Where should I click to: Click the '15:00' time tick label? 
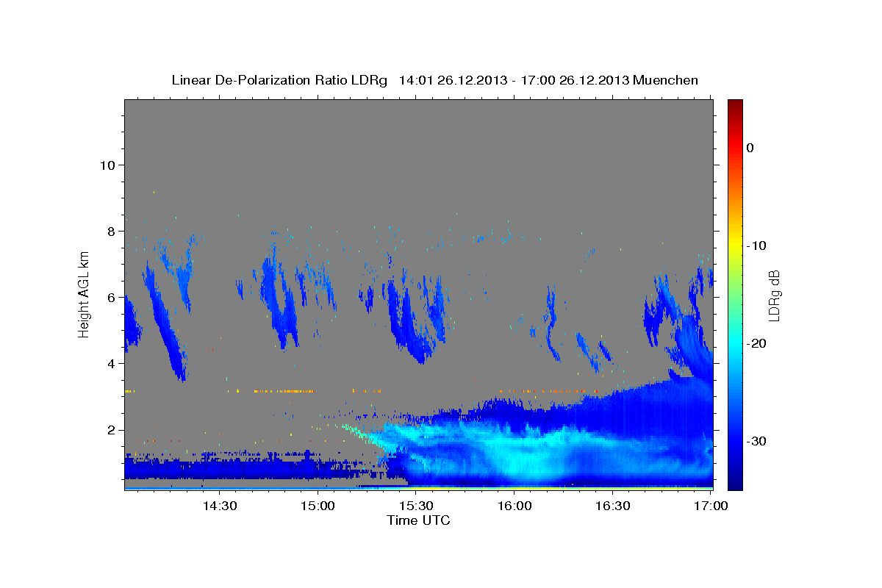[x=318, y=506]
